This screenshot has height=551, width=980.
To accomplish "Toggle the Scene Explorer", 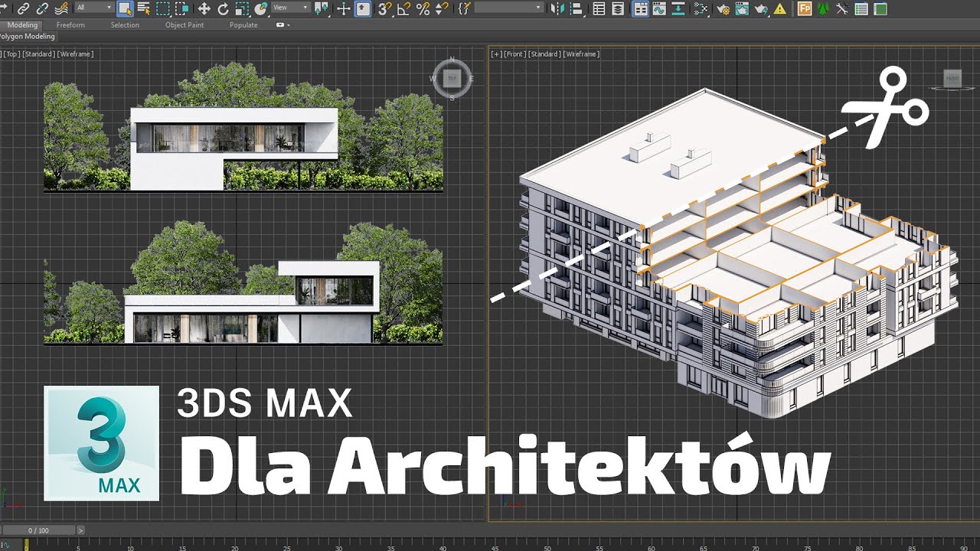I will coord(599,8).
